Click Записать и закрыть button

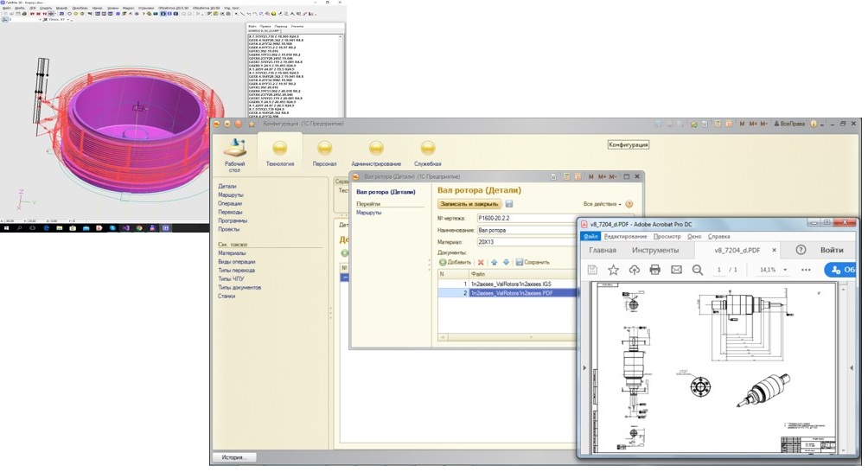pos(469,204)
